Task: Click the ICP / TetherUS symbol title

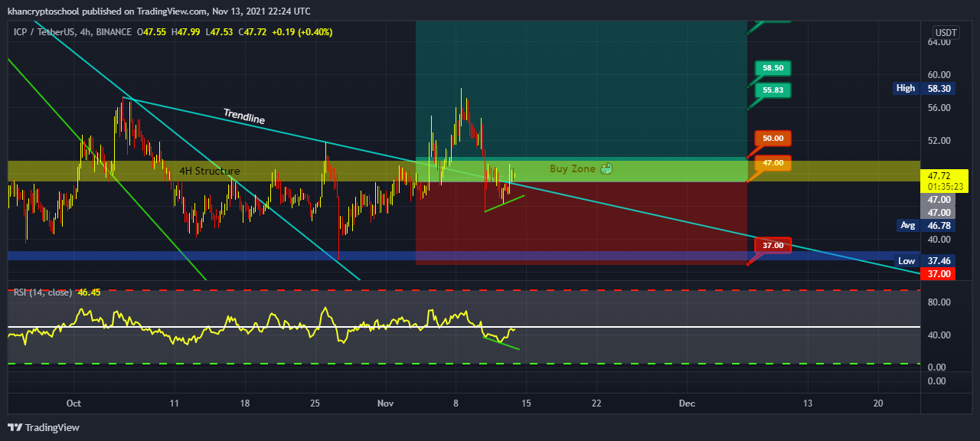Action: point(44,32)
